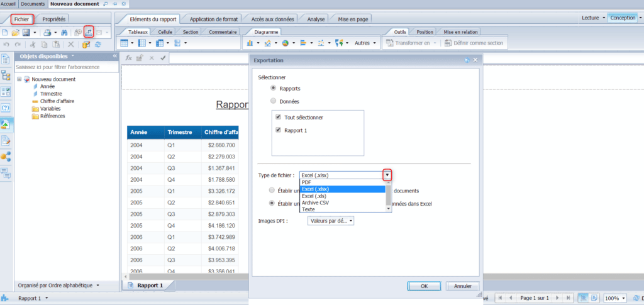Insert horizontal table icon in Tableaux
Viewport: 644px width, 305px height.
tap(142, 43)
